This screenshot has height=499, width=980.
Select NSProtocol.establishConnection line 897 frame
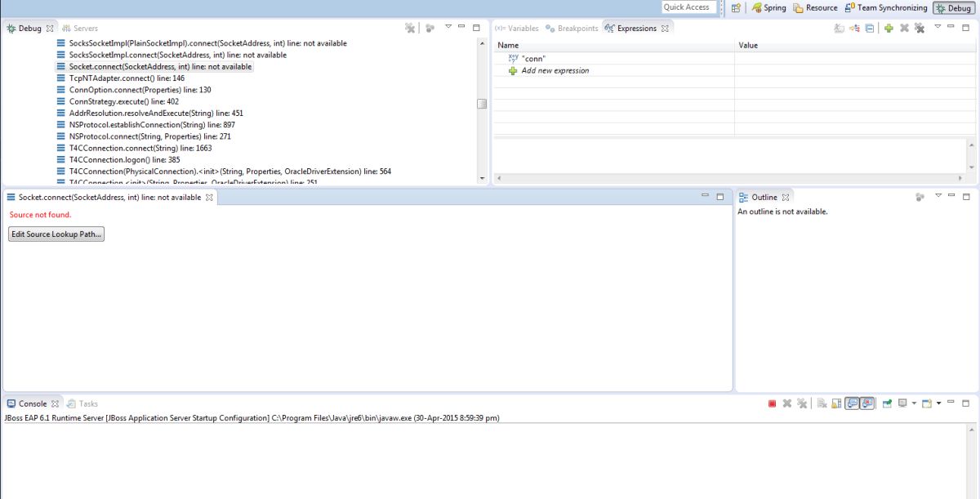tap(146, 125)
